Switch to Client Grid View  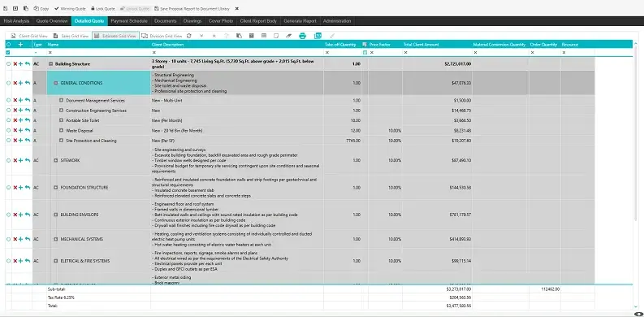click(29, 36)
